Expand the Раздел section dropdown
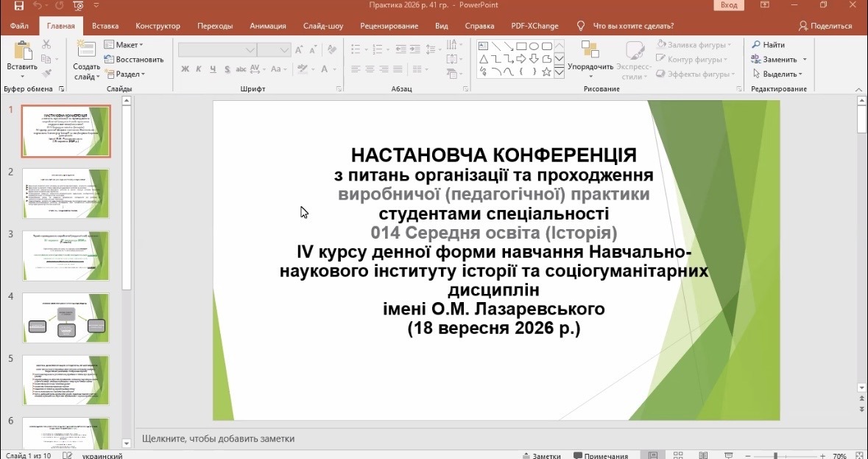 pyautogui.click(x=124, y=74)
